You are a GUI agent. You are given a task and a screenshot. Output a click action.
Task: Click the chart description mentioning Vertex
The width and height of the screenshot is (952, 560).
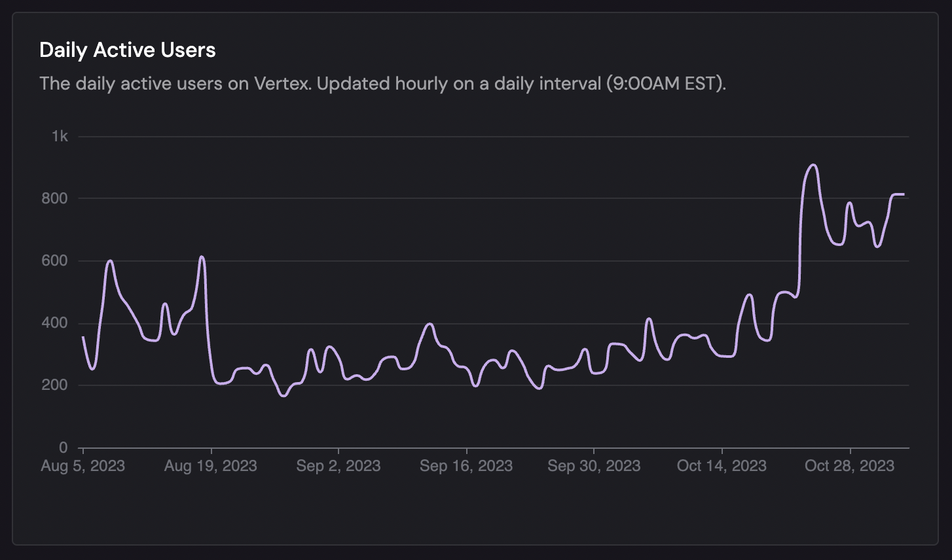click(383, 84)
